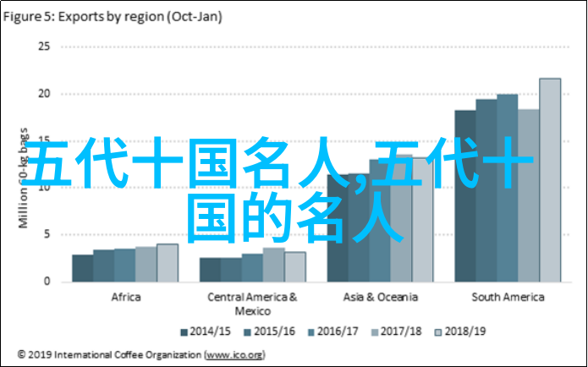Click the '5' value on the vertical axis
This screenshot has height=367, width=588.
47,234
